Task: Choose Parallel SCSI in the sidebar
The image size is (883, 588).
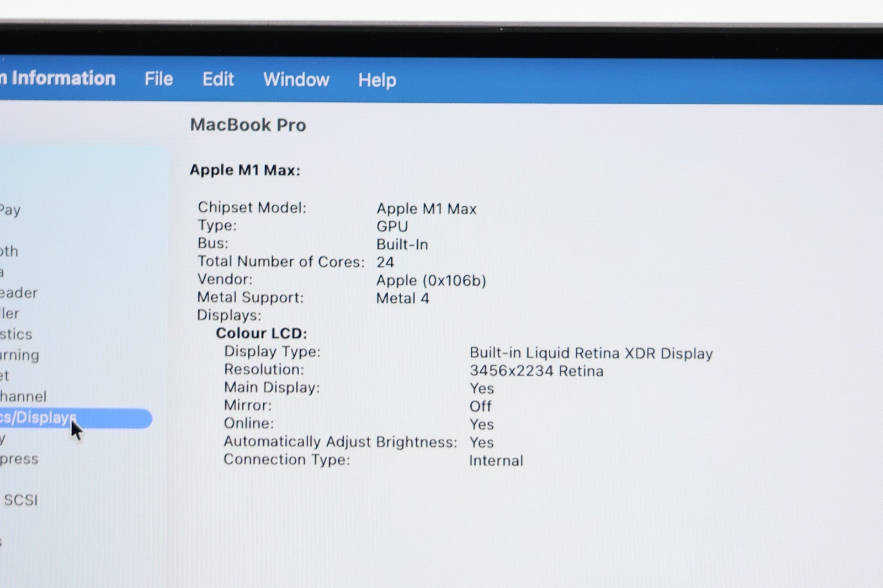Action: point(20,500)
